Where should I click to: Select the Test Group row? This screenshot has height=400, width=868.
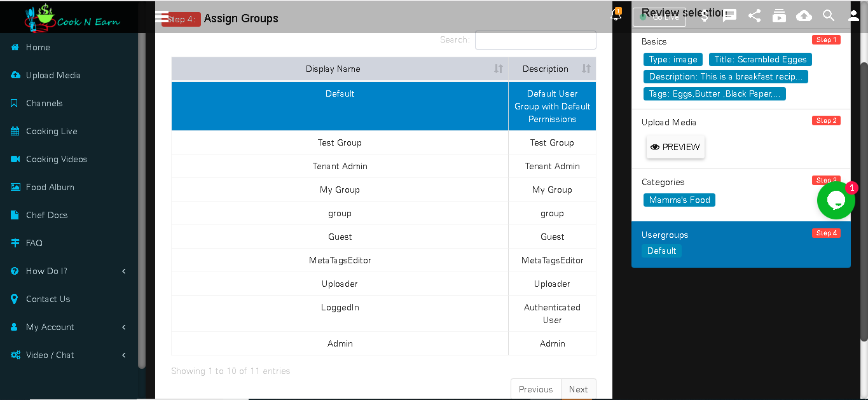(383, 142)
